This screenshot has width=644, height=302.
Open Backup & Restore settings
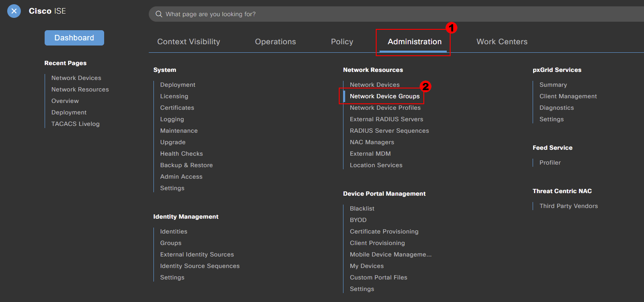click(x=186, y=165)
